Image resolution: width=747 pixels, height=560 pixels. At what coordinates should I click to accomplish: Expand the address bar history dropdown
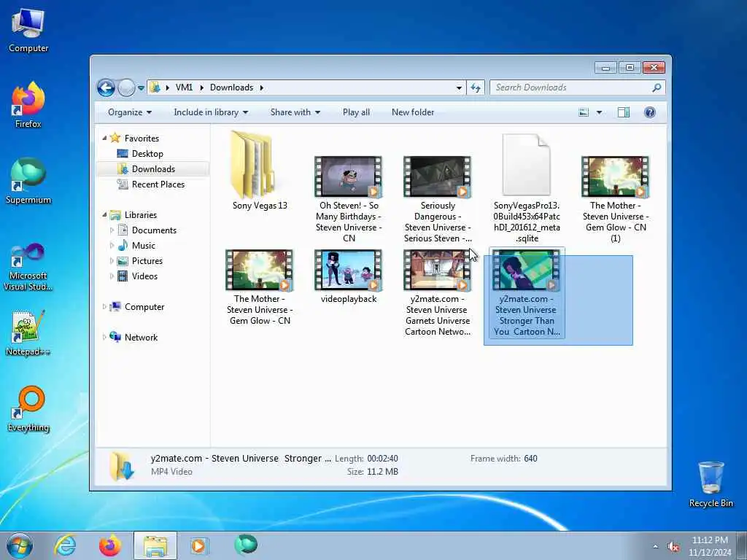pos(459,87)
